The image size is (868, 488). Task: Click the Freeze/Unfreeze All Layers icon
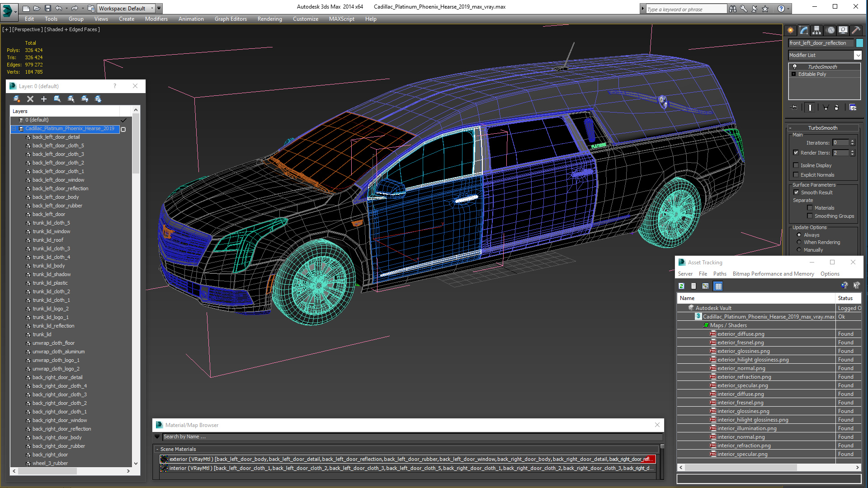click(x=98, y=99)
